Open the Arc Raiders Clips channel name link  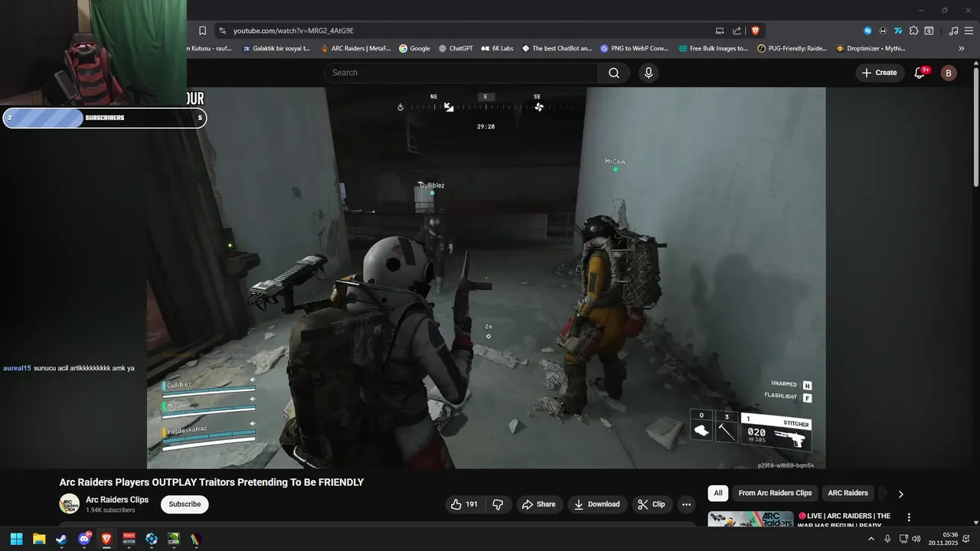[117, 500]
